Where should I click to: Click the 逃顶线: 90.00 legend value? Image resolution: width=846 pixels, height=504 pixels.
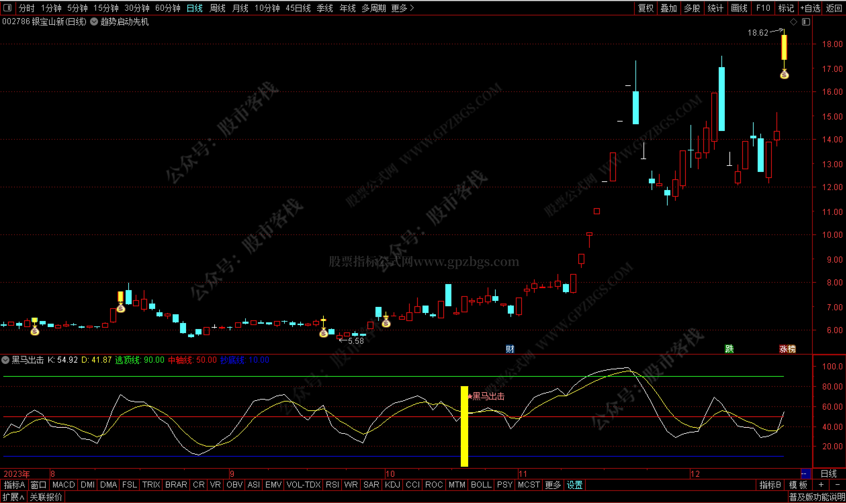140,360
